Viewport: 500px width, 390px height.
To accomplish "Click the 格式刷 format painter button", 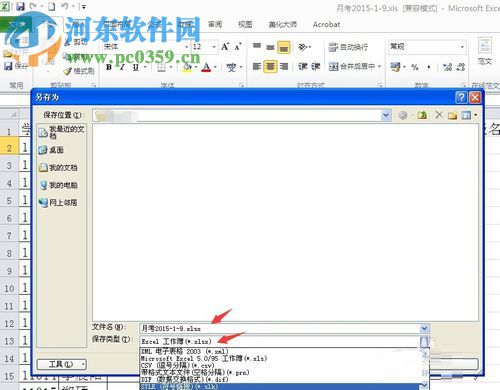I will coord(79,71).
